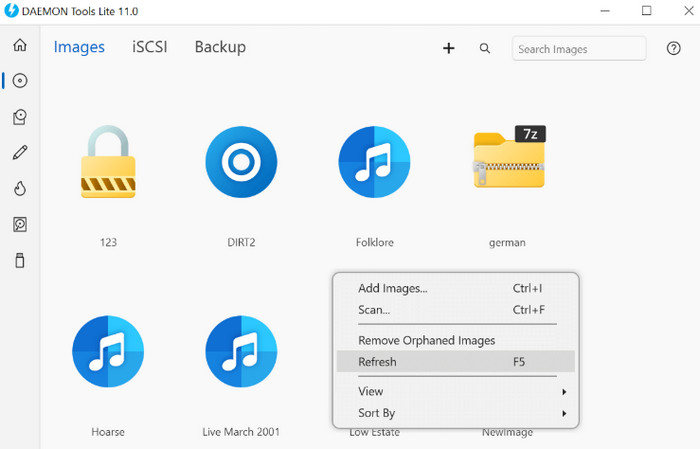Click the german label text

tap(507, 243)
